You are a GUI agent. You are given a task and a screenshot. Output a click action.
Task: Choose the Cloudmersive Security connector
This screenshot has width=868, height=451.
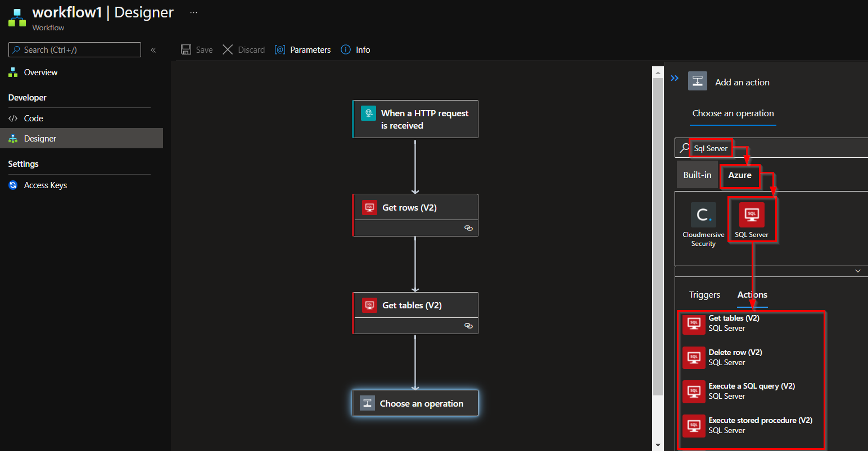(x=703, y=225)
